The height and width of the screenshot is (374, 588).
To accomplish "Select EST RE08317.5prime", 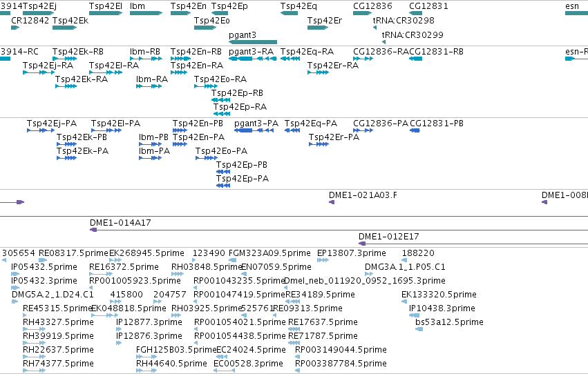I will (x=43, y=260).
